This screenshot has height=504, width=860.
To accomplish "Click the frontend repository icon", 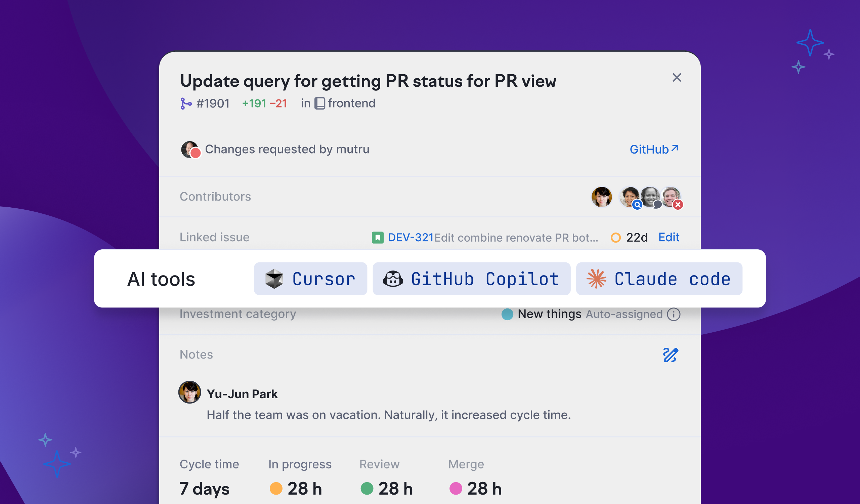I will pyautogui.click(x=319, y=103).
